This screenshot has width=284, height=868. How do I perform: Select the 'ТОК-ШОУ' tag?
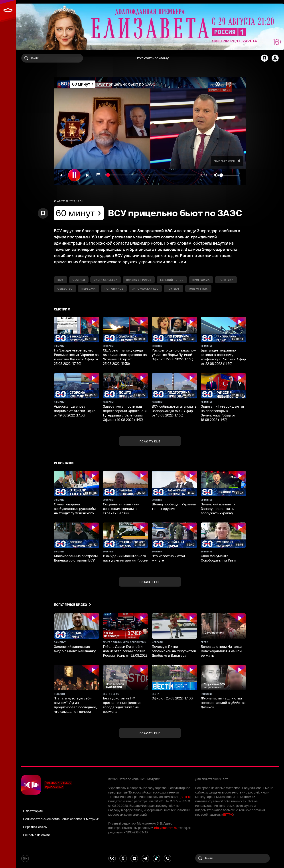[173, 289]
